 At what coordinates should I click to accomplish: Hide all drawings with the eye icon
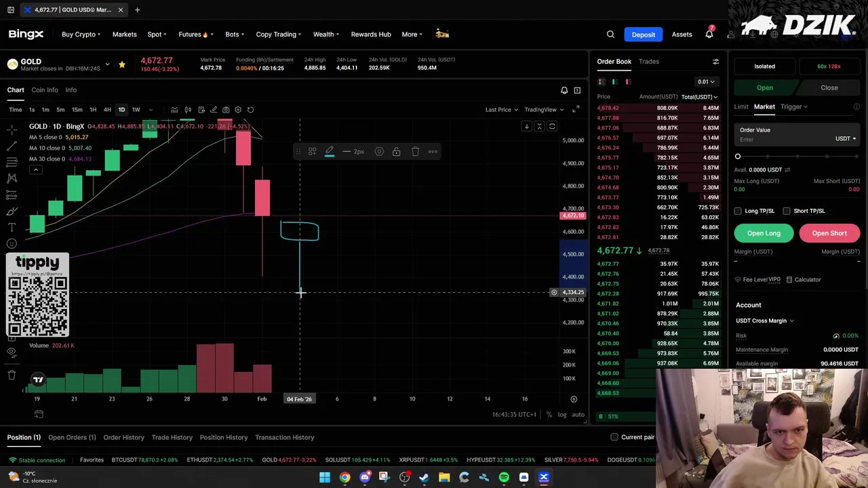[x=12, y=352]
